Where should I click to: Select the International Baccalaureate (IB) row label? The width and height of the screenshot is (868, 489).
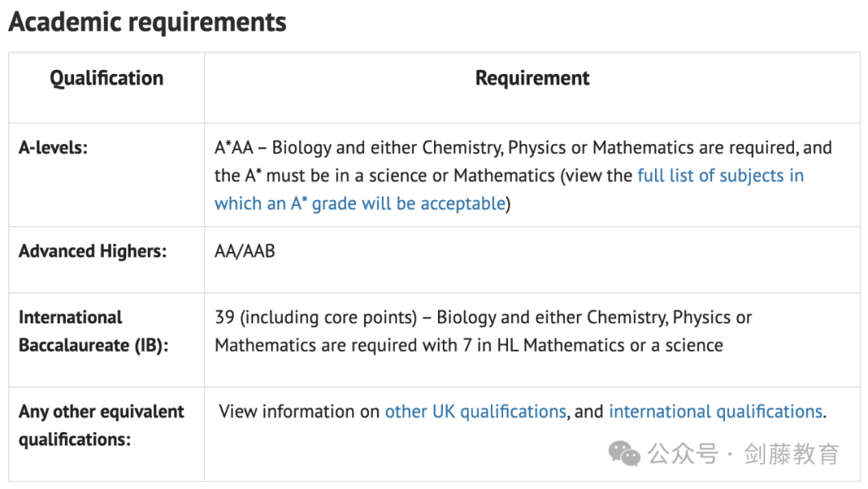click(x=92, y=331)
